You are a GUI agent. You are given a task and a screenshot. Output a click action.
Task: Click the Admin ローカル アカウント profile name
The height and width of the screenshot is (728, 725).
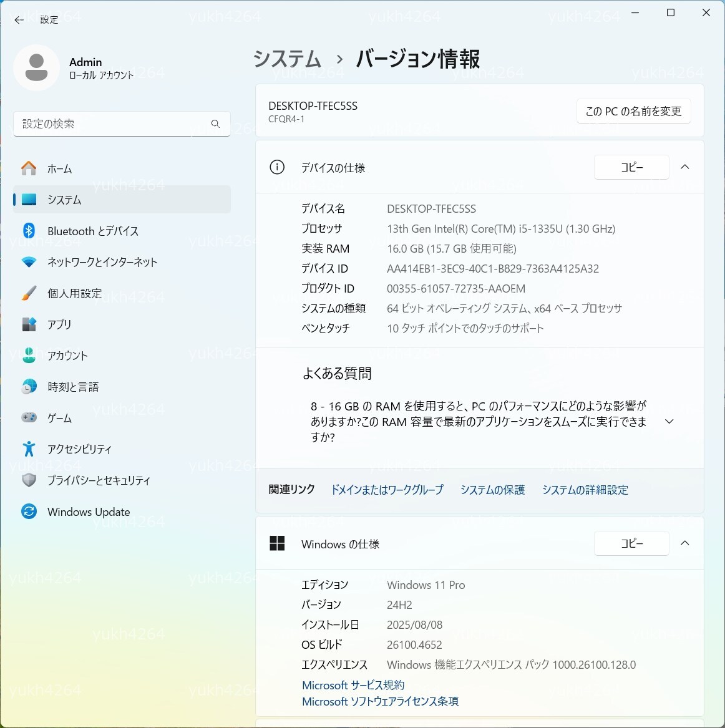[x=101, y=68]
